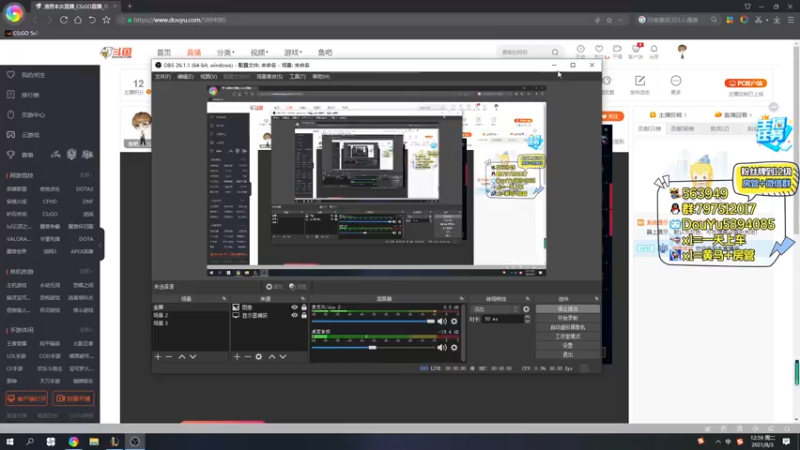Select scene 场景 2 in the scenes list
800x450 pixels.
pyautogui.click(x=190, y=315)
